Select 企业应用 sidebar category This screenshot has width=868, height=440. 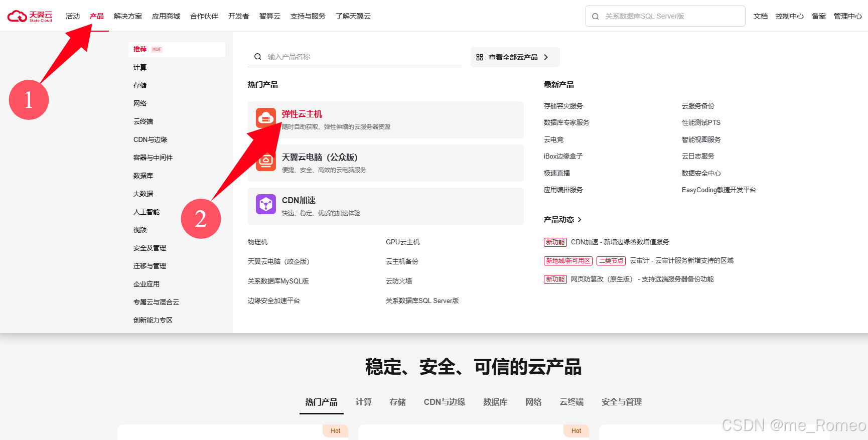147,284
